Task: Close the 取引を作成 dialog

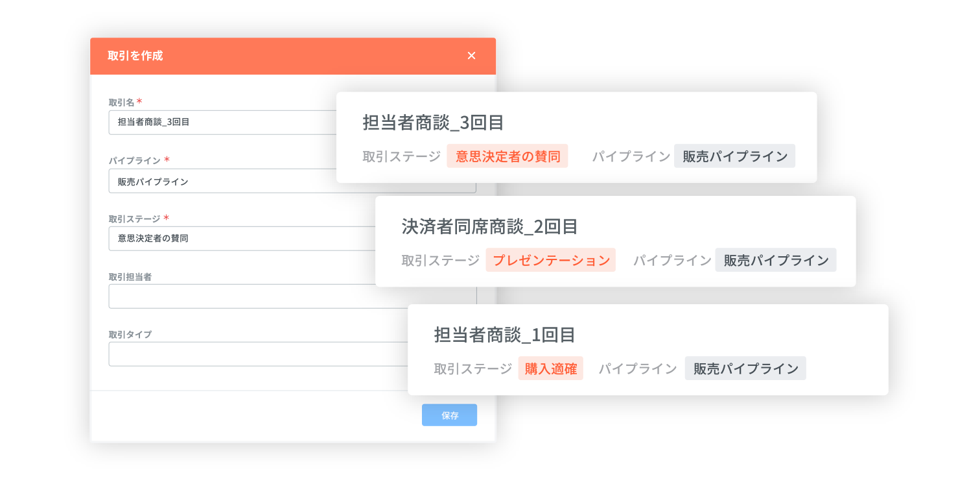Action: tap(471, 56)
